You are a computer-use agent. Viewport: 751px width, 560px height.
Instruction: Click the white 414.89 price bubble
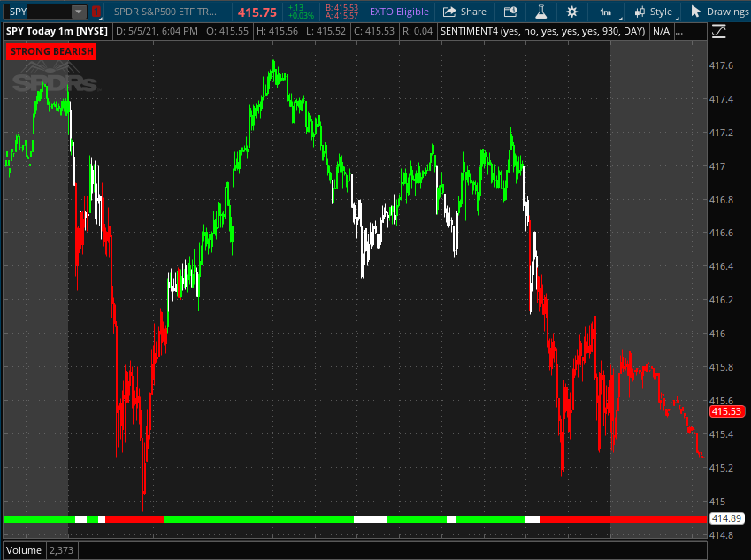tap(726, 518)
